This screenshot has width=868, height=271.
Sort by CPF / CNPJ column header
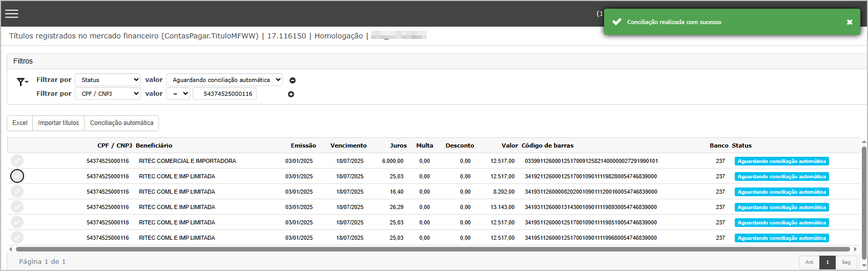[115, 145]
